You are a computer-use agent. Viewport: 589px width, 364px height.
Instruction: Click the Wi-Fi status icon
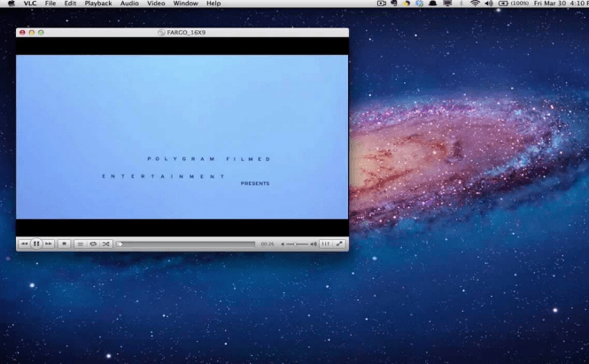pos(475,4)
